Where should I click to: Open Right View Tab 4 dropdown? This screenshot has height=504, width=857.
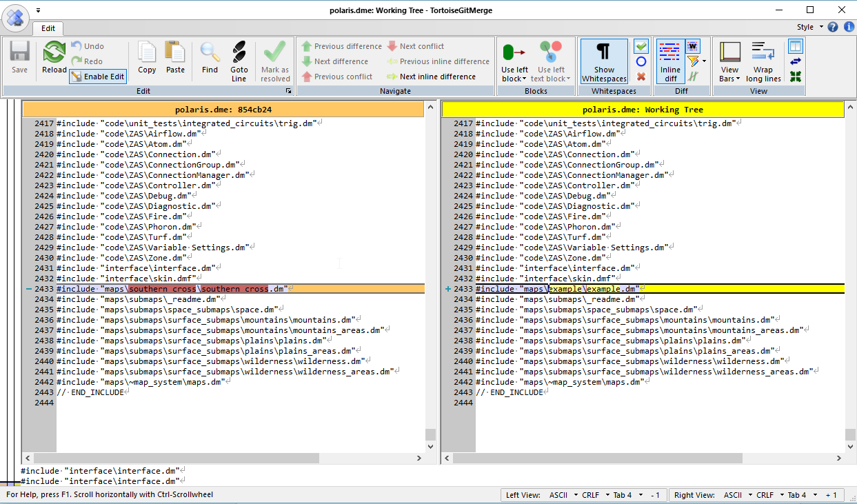[x=803, y=495]
